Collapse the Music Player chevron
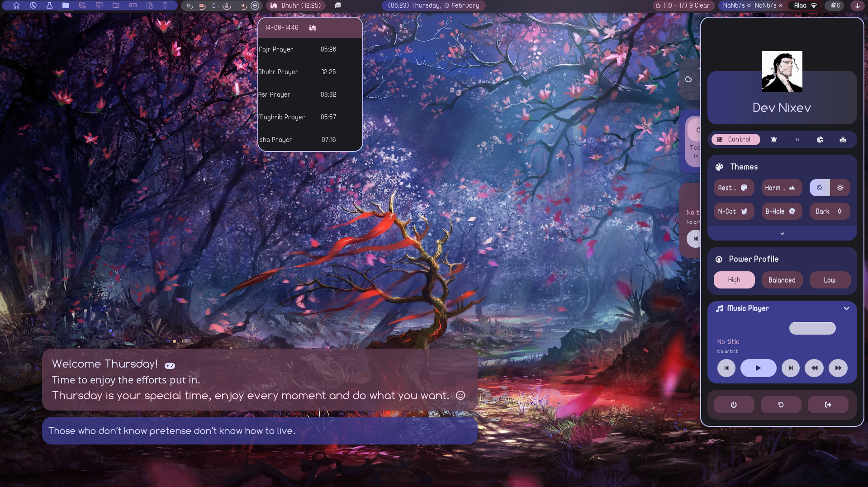 coord(846,308)
